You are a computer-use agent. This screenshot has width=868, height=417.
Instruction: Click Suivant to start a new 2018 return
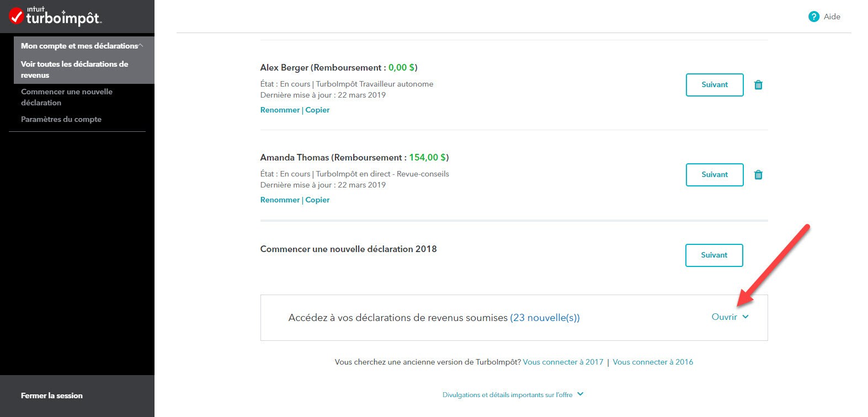(x=714, y=255)
